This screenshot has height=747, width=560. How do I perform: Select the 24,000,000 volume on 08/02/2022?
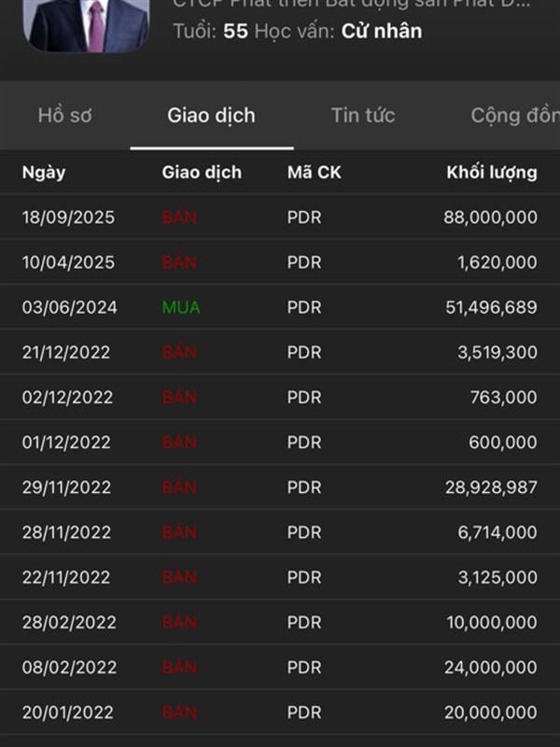point(487,668)
